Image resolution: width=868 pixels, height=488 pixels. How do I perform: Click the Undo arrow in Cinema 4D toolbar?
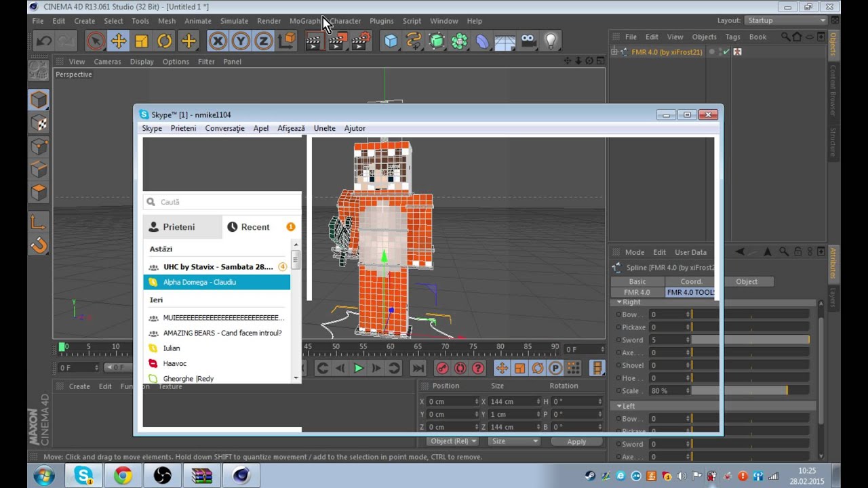click(44, 41)
